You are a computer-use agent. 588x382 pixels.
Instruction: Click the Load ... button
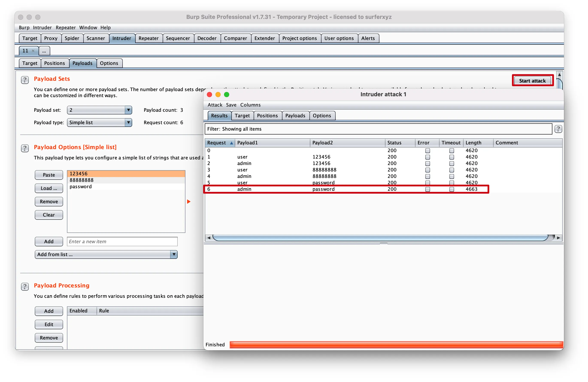tap(49, 188)
